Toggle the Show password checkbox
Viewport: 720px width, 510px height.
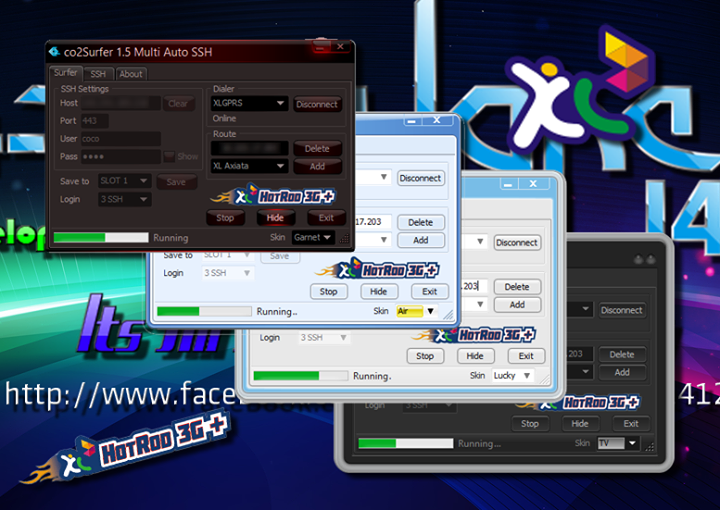[169, 157]
